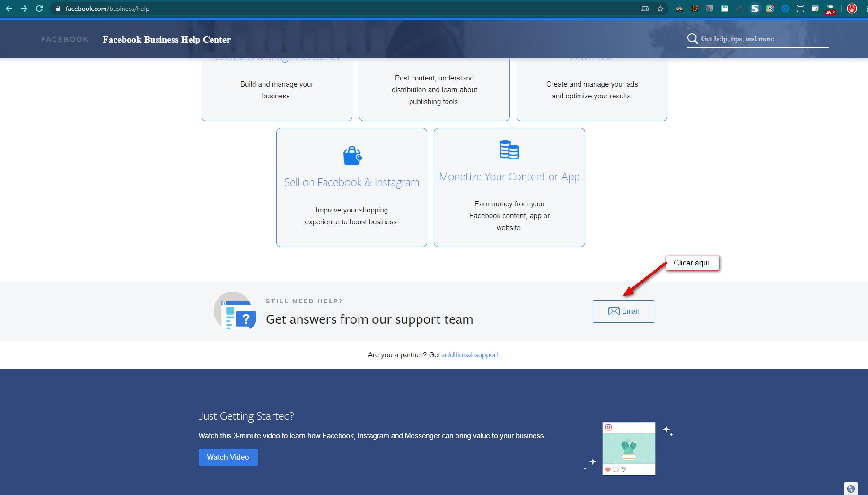Open the Facebook Business Help Center home
This screenshot has height=495, width=868.
167,40
